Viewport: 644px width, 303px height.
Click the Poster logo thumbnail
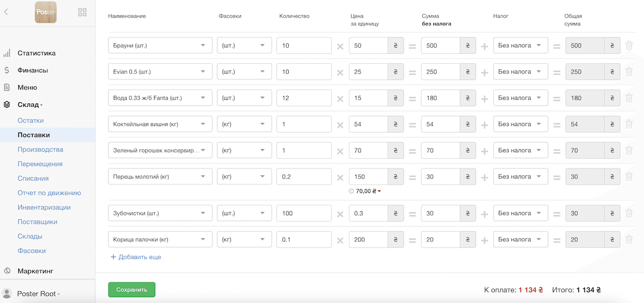(x=46, y=12)
